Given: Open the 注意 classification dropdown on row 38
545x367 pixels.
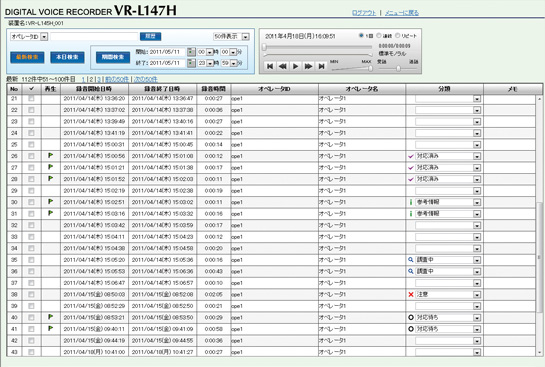Looking at the screenshot, I should click(477, 295).
